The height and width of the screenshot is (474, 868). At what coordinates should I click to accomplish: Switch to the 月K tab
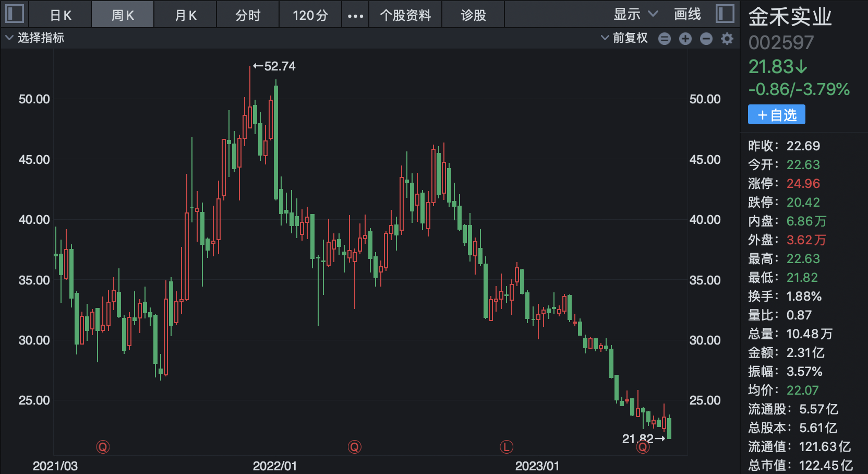(x=185, y=15)
